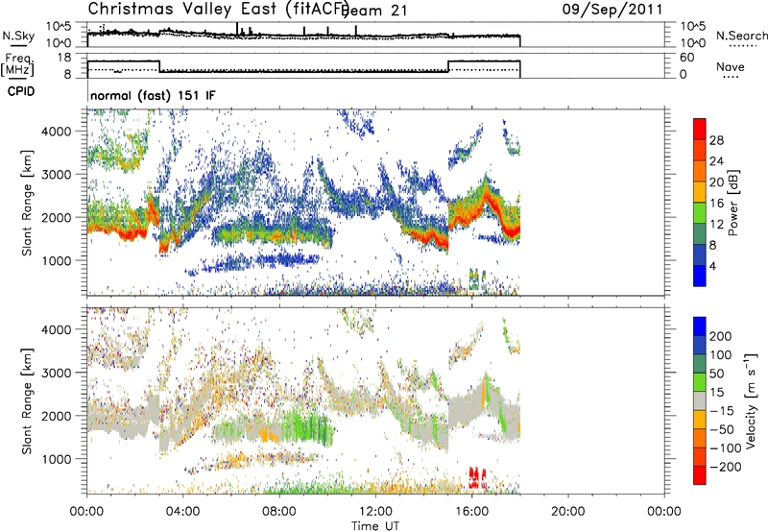The width and height of the screenshot is (768, 532).
Task: Click the 4000 tick on velocity panel
Action: 56,329
